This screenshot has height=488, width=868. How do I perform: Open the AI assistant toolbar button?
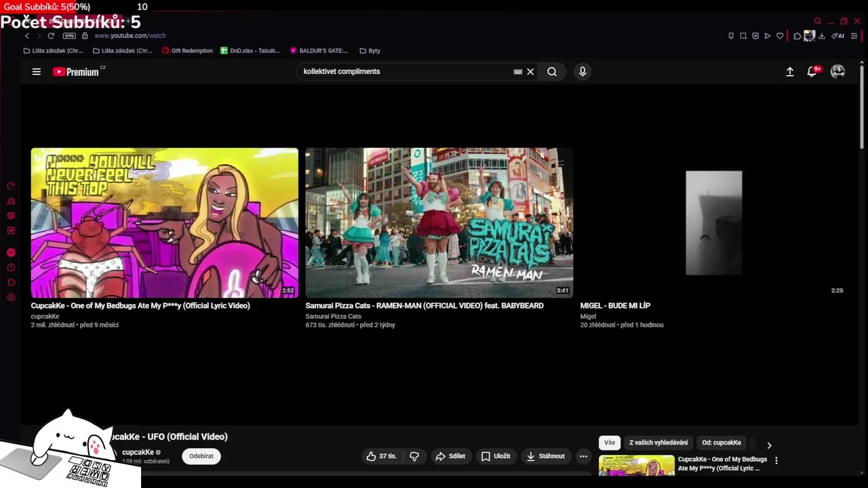[x=838, y=36]
